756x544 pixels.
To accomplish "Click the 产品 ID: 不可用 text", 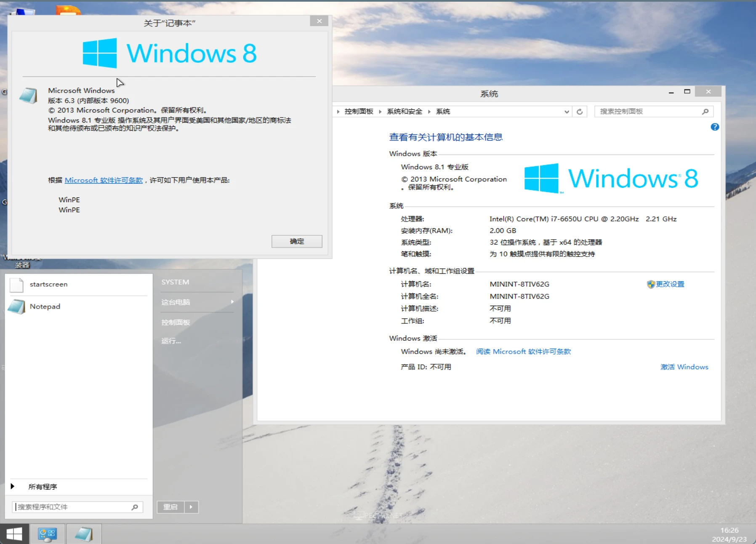I will click(x=426, y=367).
